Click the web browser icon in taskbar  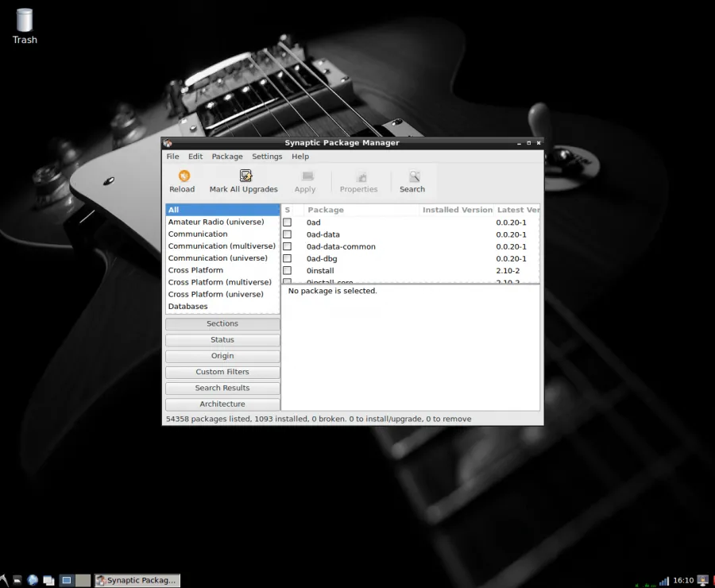tap(33, 580)
